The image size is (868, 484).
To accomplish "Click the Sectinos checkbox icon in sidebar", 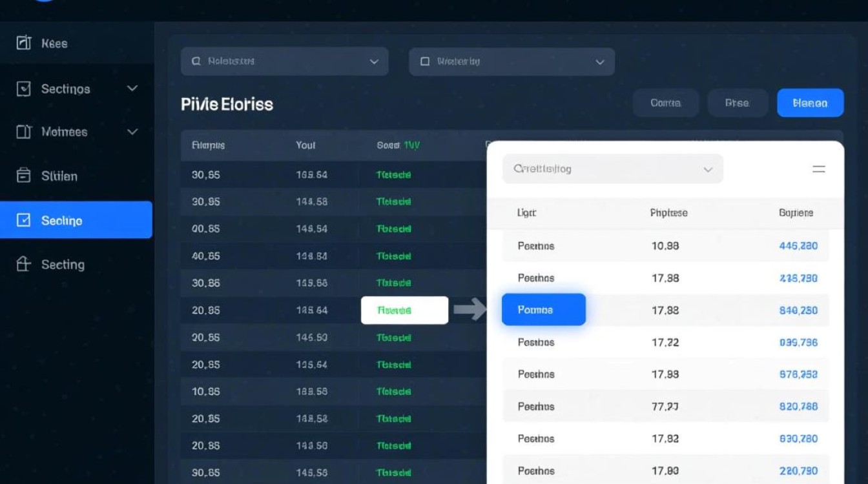I will point(23,89).
